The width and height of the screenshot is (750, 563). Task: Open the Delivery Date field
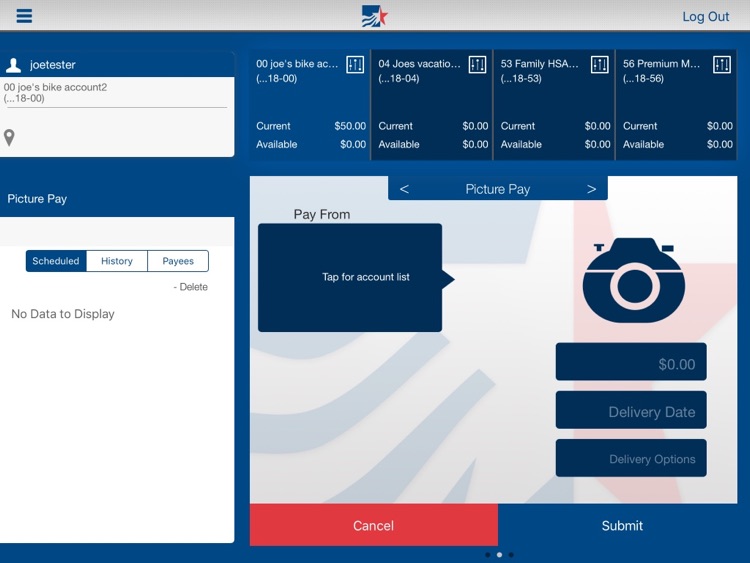[x=631, y=410]
